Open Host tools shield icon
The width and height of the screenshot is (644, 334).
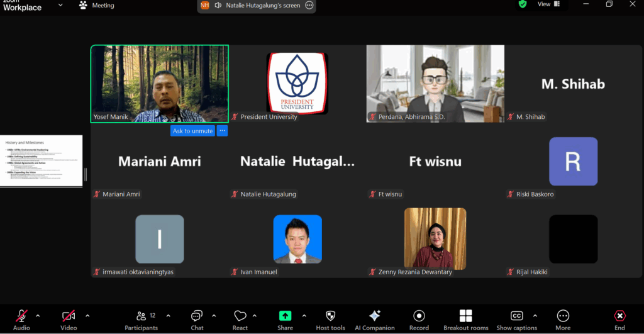point(330,319)
